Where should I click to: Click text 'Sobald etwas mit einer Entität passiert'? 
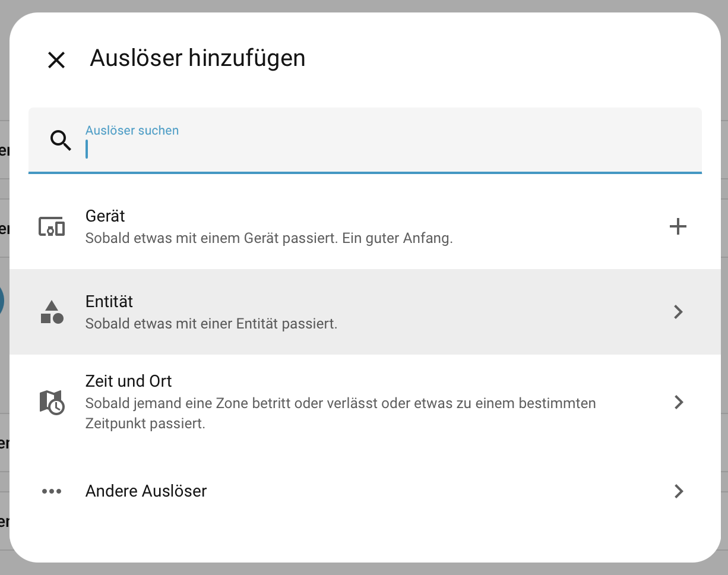(211, 324)
